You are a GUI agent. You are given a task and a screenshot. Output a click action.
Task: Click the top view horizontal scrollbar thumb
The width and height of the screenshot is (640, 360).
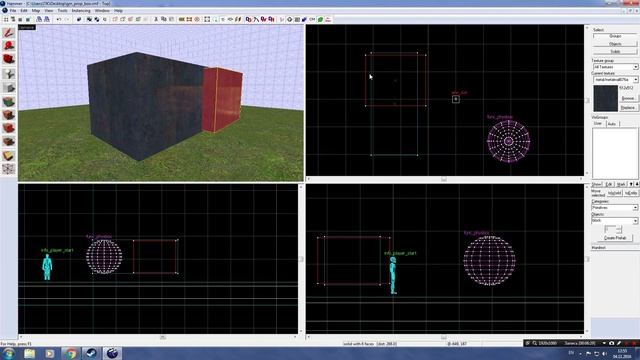click(444, 179)
